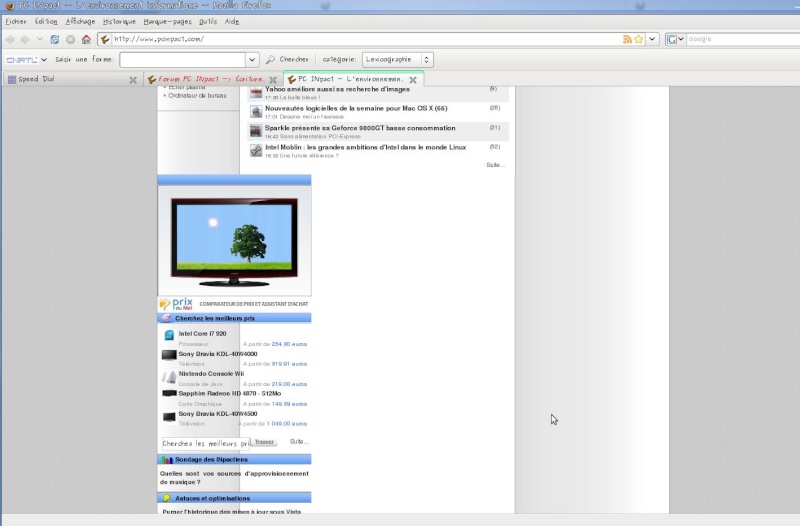Close the Forum PC INpact tab

point(273,80)
